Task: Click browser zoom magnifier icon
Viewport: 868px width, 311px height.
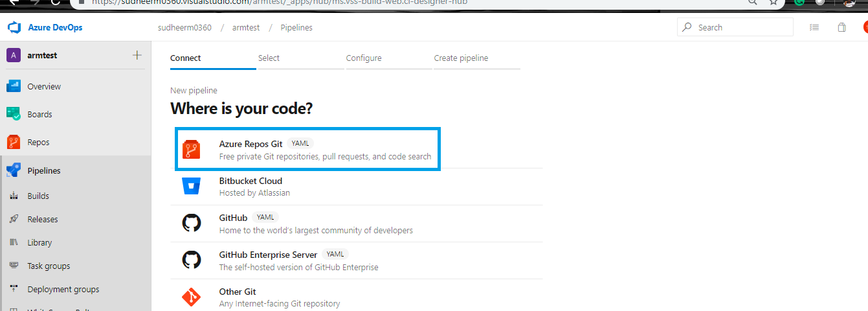Action: click(752, 3)
